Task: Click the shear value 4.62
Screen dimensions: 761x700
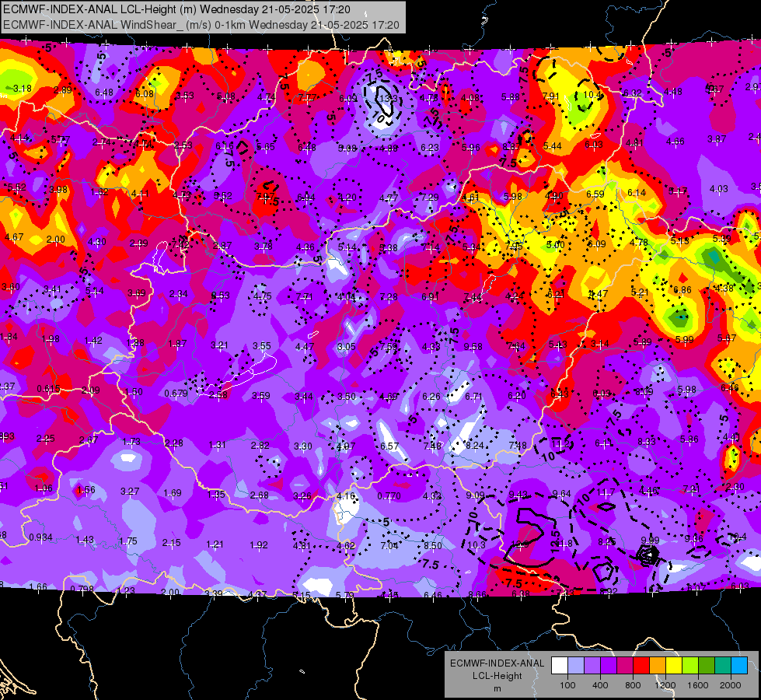Action: coord(346,545)
